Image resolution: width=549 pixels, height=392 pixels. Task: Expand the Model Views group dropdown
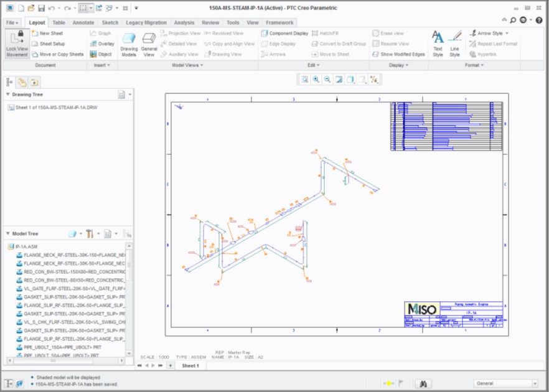coord(187,65)
